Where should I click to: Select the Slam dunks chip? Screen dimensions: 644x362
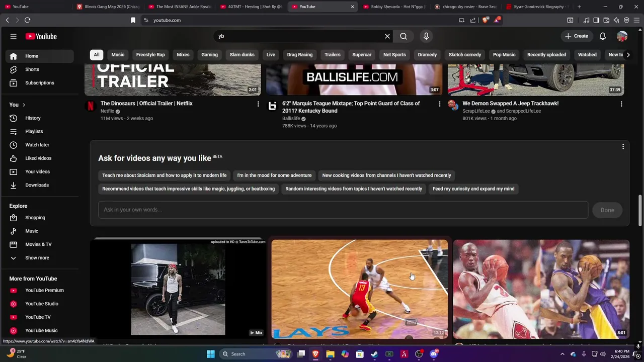242,55
